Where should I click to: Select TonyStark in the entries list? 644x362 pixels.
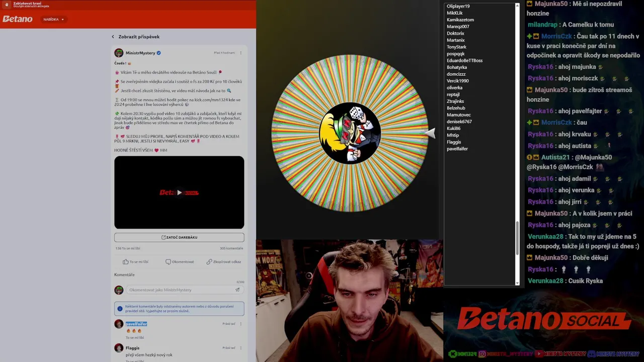[457, 47]
